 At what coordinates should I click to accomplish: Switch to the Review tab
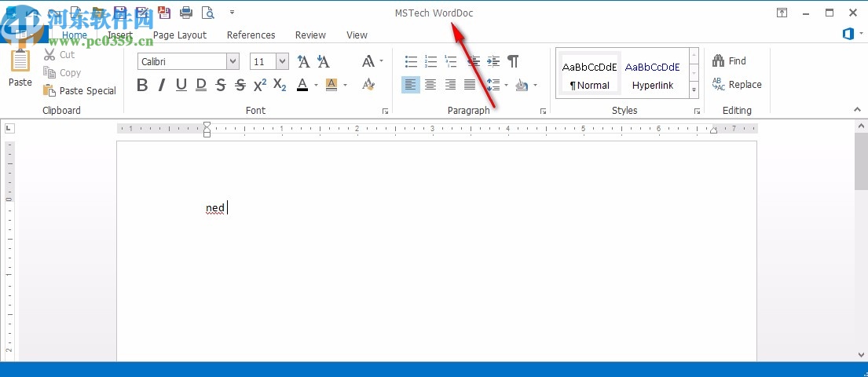[310, 35]
